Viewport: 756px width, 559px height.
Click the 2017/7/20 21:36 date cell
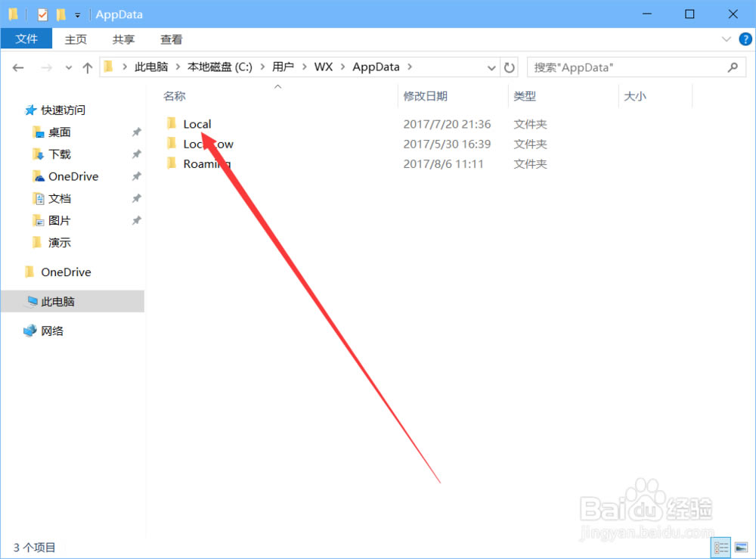pyautogui.click(x=447, y=124)
